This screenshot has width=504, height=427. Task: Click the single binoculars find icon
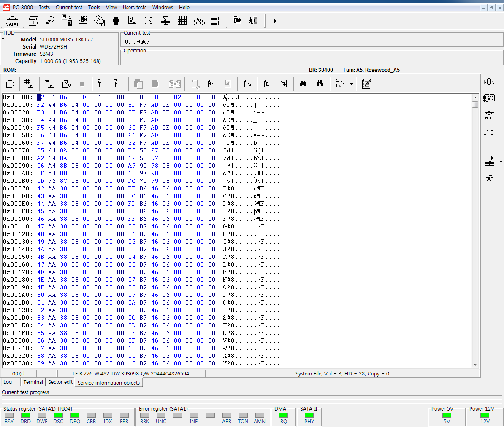pos(303,84)
